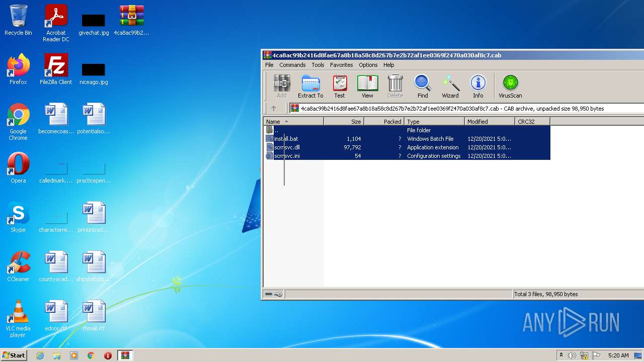Select CCleaner desktop shortcut
644x362 pixels.
point(18,266)
